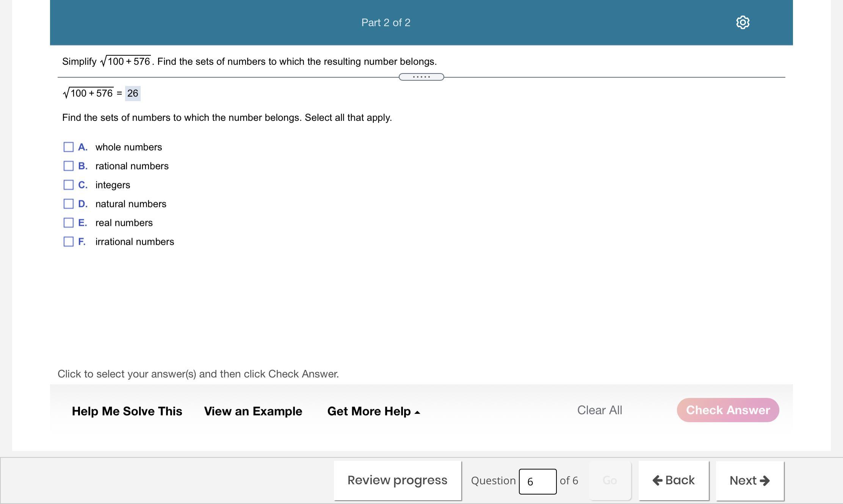
Task: Check option B rational numbers
Action: 69,166
